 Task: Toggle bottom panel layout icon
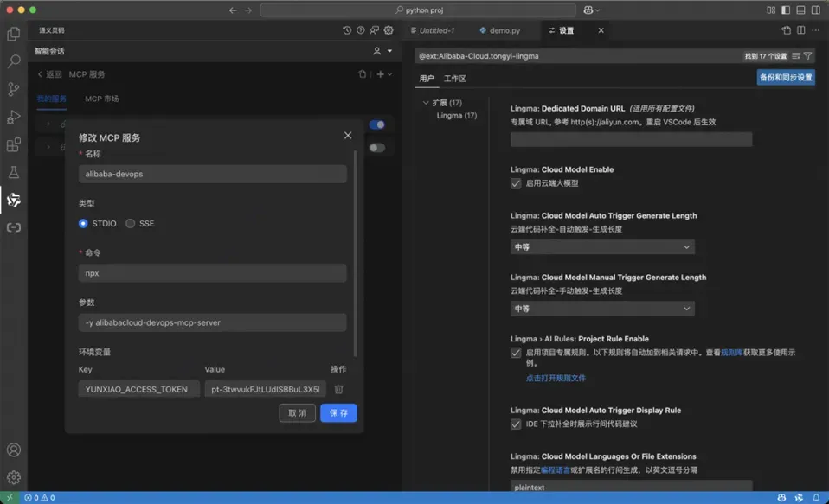801,10
